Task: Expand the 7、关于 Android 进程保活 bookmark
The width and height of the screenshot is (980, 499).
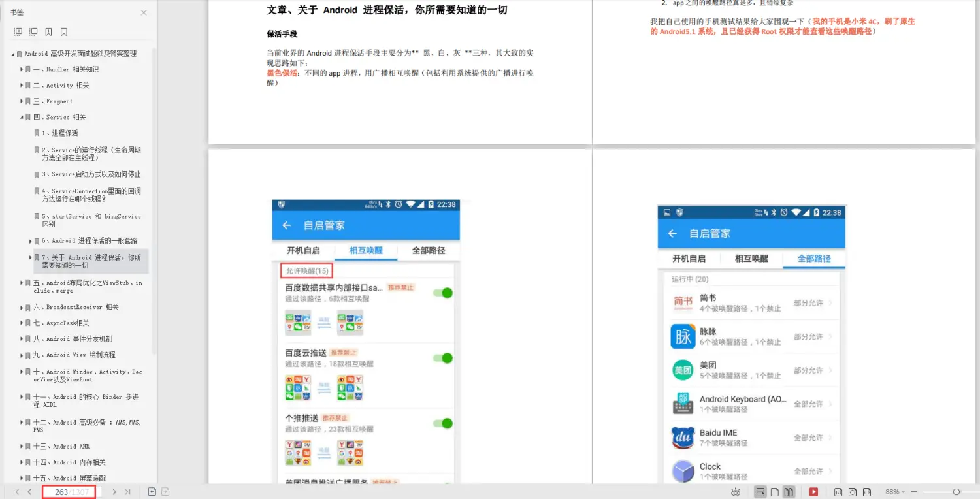Action: (30, 257)
